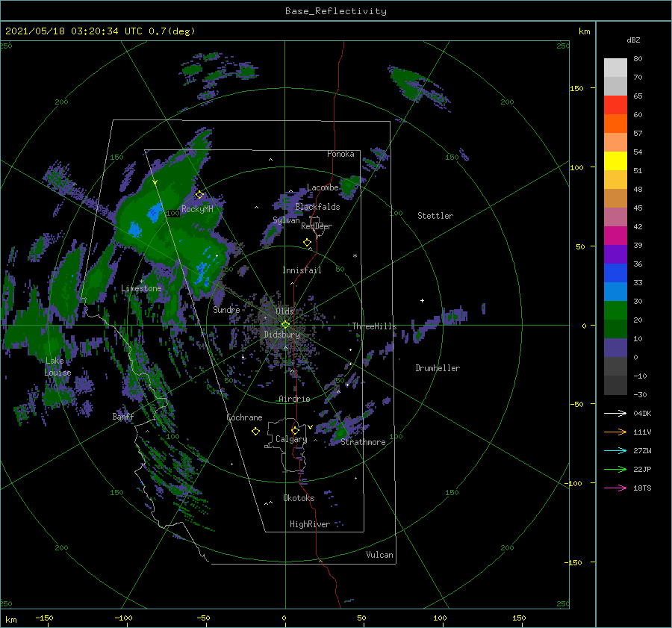Click the Didsbury label
This screenshot has width=672, height=628.
[282, 335]
